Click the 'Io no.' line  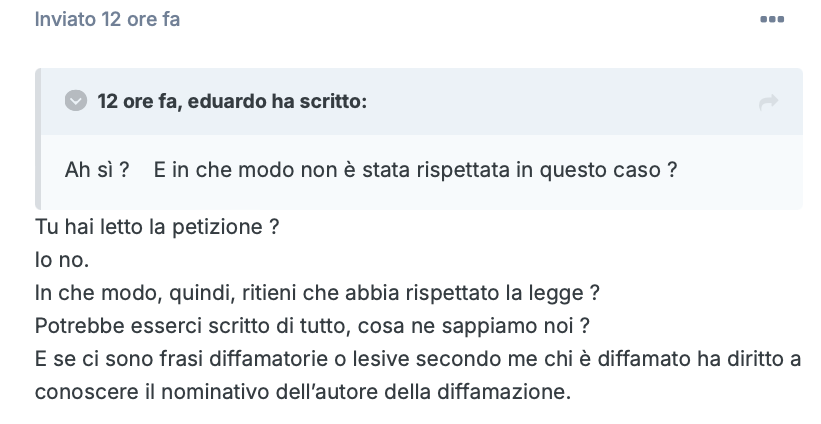pyautogui.click(x=62, y=260)
